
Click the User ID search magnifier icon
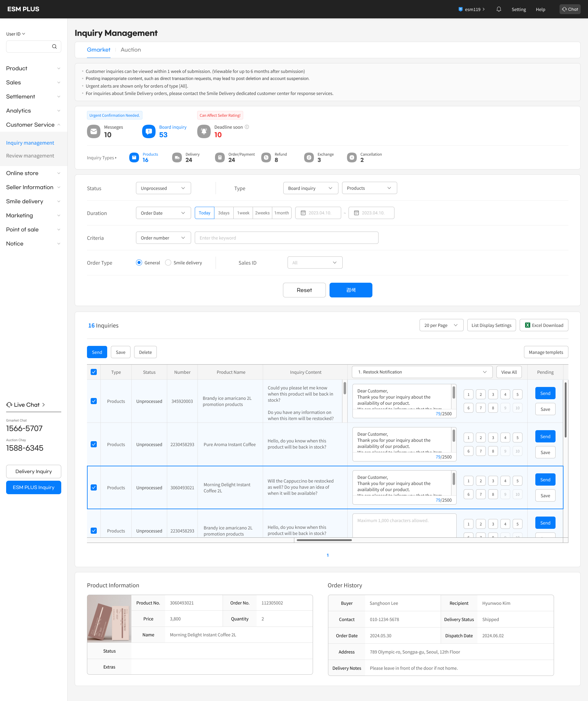click(55, 47)
